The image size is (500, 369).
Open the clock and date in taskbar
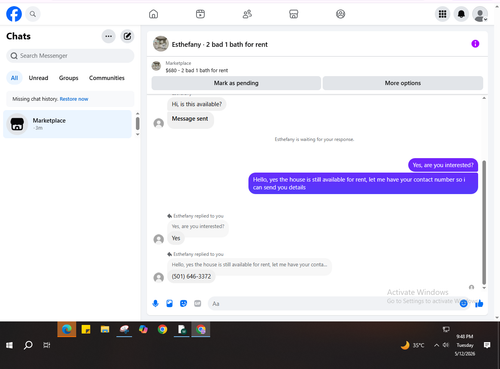tap(465, 345)
